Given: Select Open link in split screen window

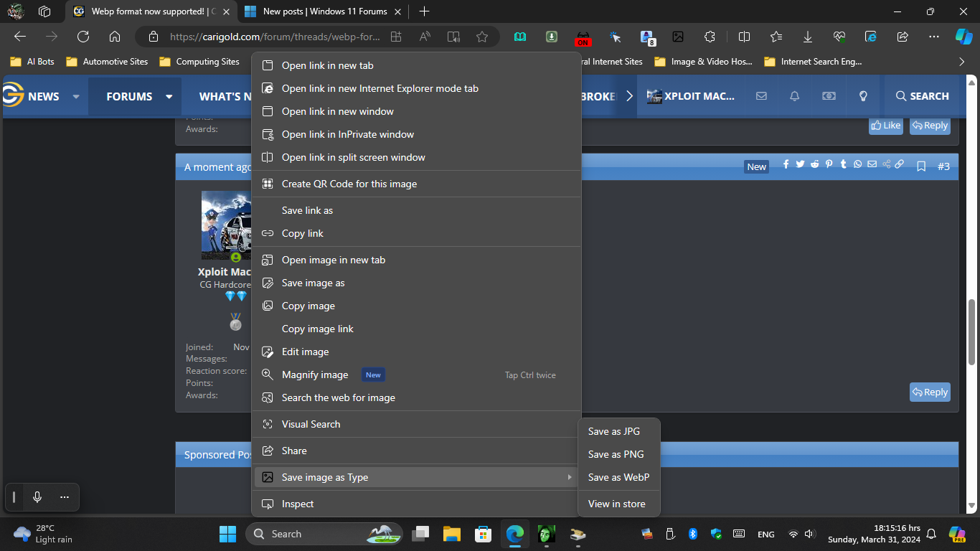Looking at the screenshot, I should pyautogui.click(x=416, y=157).
